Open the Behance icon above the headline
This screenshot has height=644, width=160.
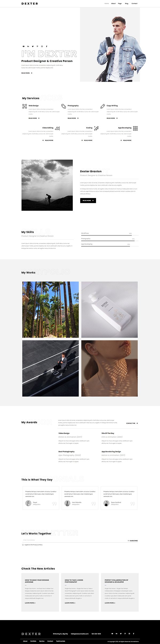point(28,46)
